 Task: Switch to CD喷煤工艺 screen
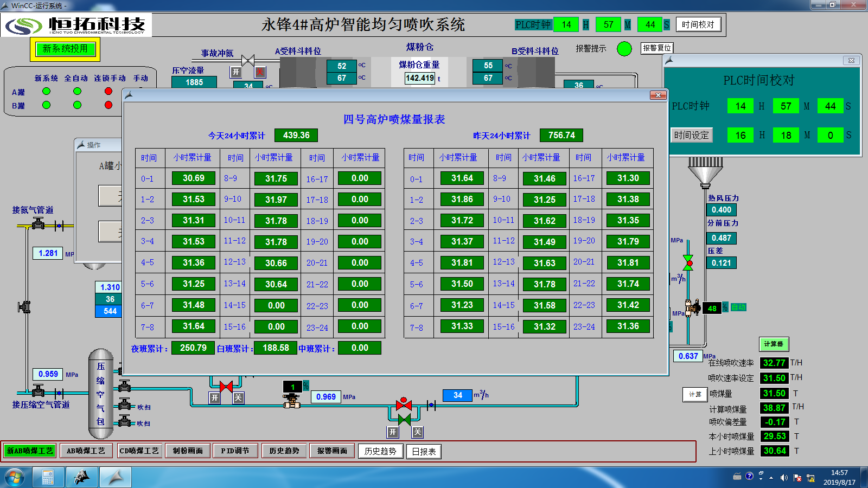[x=139, y=451]
